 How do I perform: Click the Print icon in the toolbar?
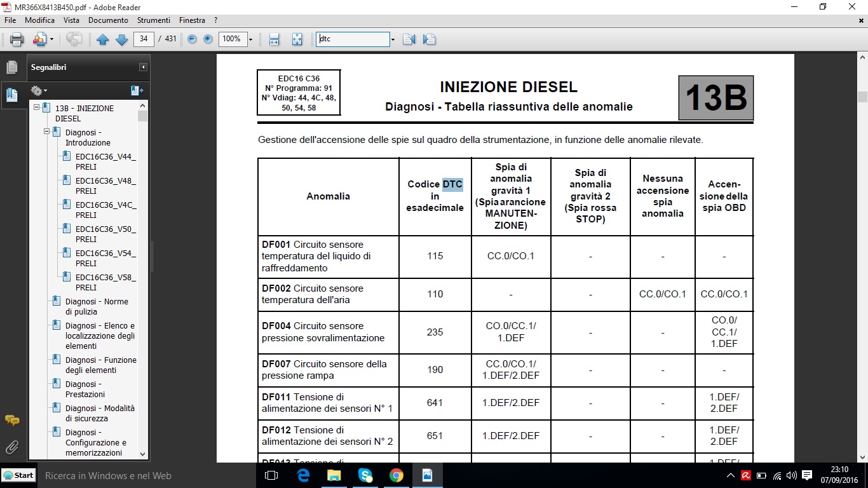pyautogui.click(x=17, y=39)
